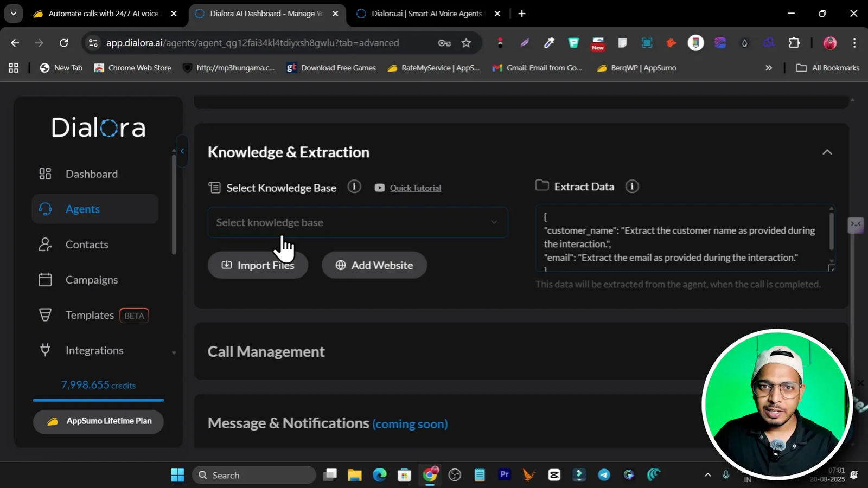The height and width of the screenshot is (488, 868).
Task: Open Microsoft Store from the taskbar
Action: point(405,475)
